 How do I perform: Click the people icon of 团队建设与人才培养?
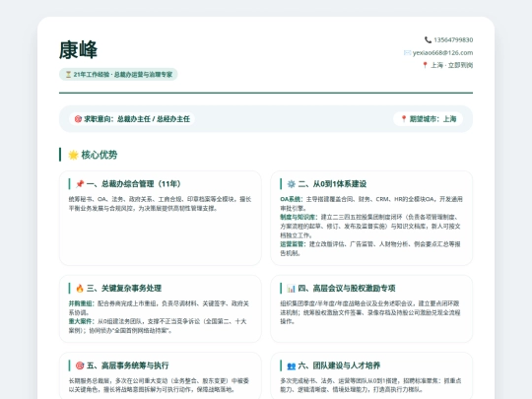point(291,366)
